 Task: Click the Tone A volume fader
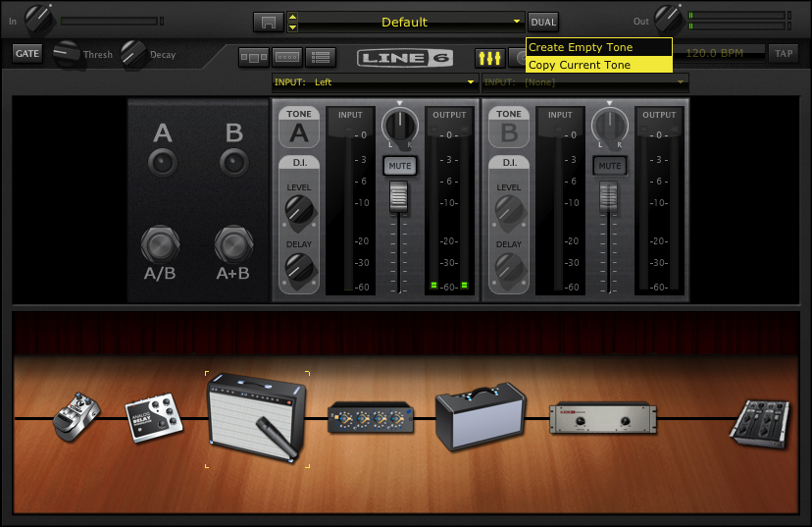[399, 197]
